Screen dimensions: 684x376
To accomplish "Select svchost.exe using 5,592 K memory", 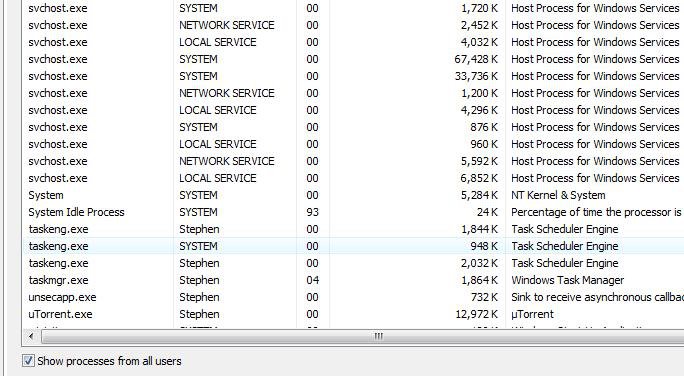I will click(x=353, y=161).
